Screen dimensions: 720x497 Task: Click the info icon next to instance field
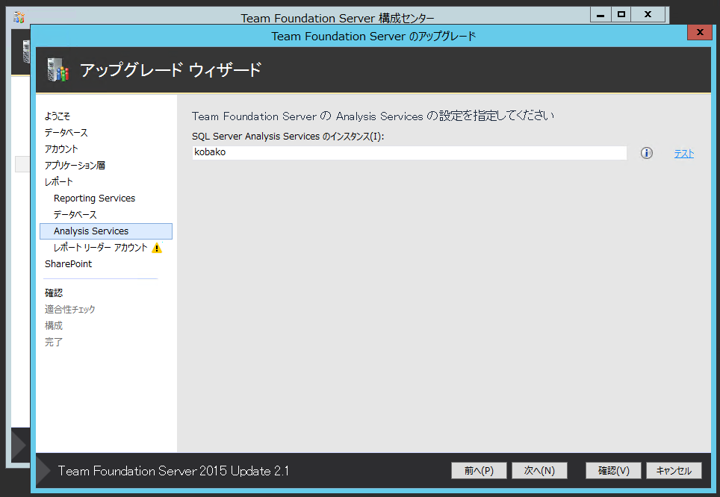[647, 153]
